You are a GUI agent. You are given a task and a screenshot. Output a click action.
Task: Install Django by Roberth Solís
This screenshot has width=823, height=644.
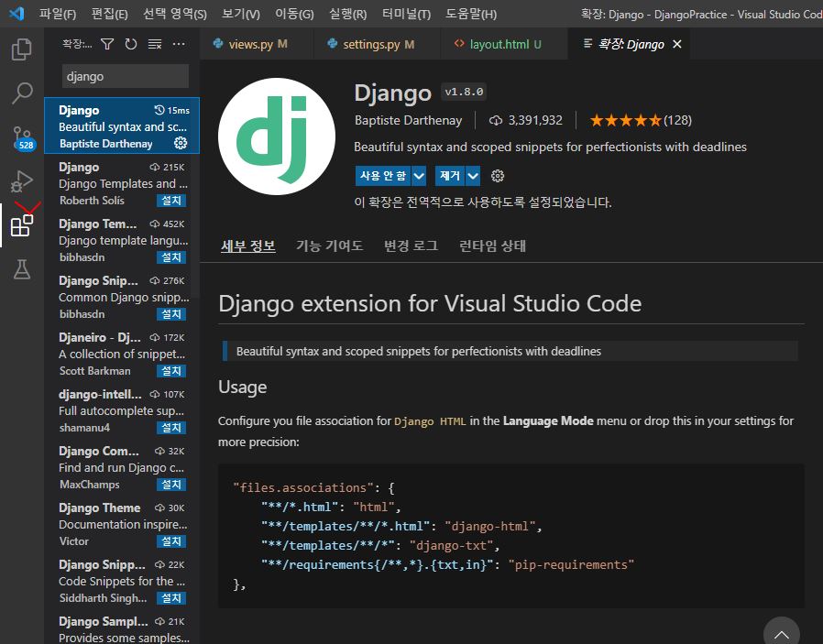[x=171, y=201]
